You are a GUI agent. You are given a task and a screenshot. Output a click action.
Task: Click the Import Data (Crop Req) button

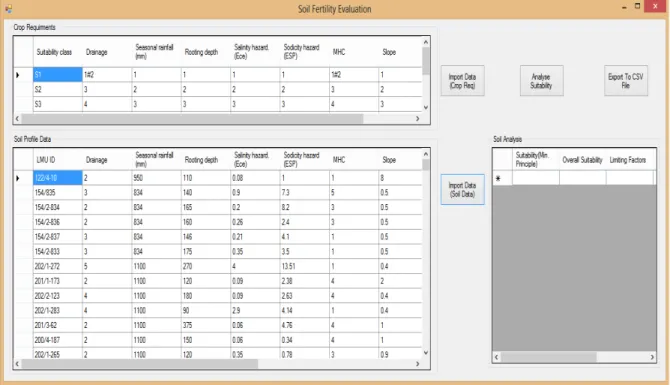tap(462, 81)
